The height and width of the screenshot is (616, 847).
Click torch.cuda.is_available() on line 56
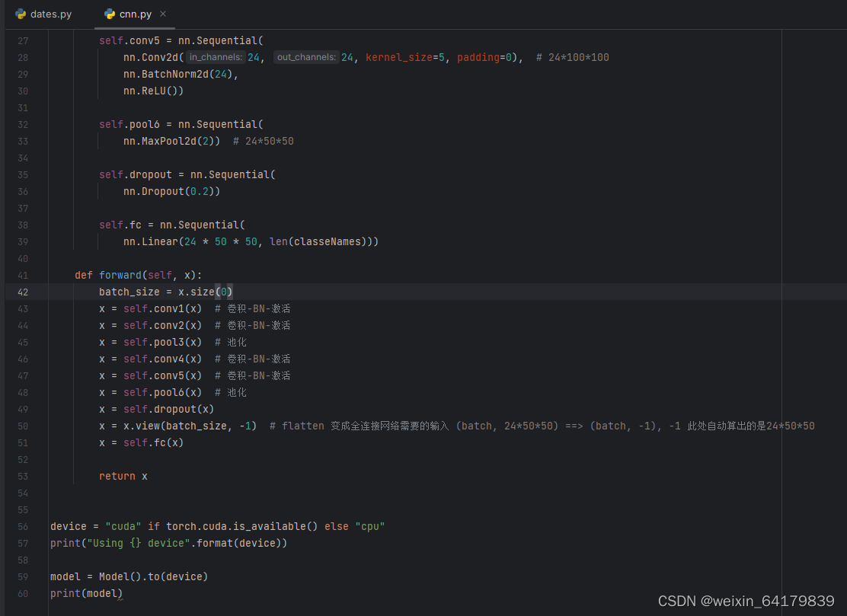[242, 526]
